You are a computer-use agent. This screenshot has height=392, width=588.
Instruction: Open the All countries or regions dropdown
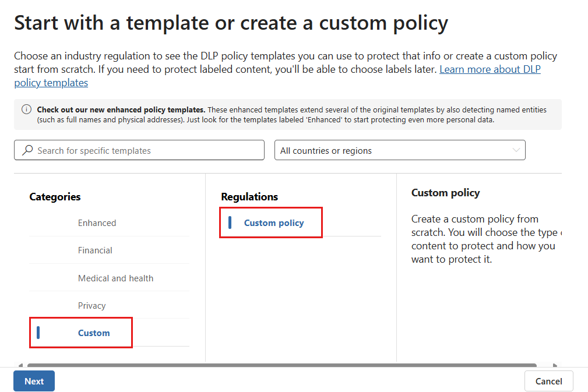[400, 150]
